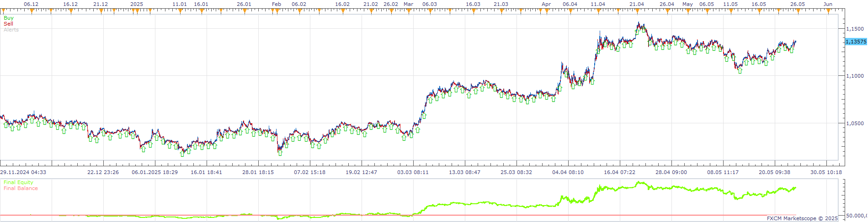This screenshot has height=222, width=868.
Task: Click the Apr month label on top axis
Action: [x=546, y=4]
